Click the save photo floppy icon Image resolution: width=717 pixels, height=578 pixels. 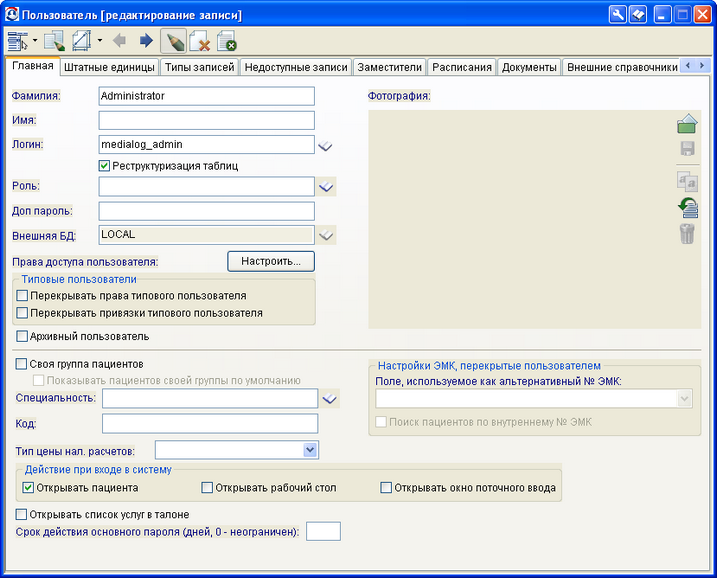687,149
